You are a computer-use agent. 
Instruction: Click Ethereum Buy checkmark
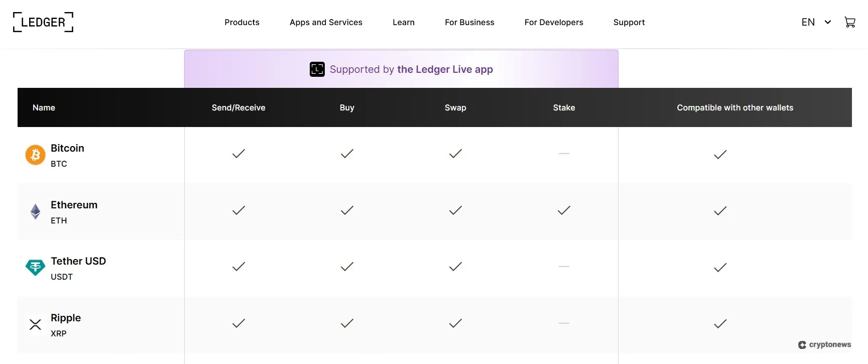pyautogui.click(x=347, y=210)
